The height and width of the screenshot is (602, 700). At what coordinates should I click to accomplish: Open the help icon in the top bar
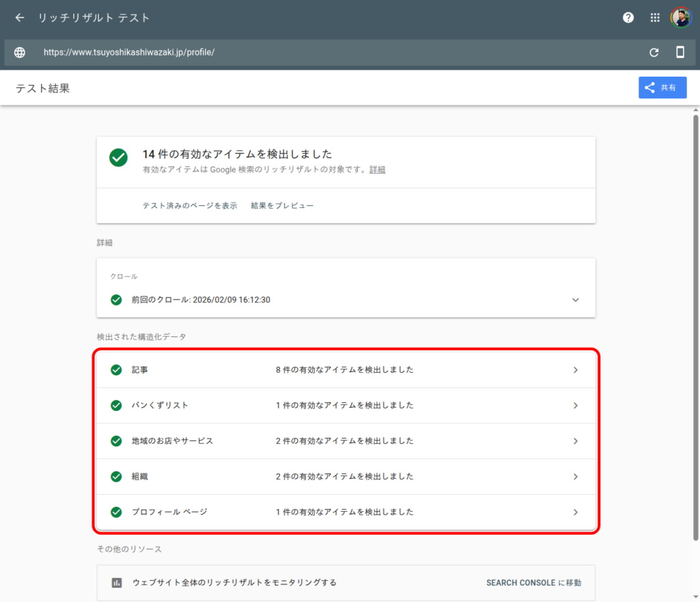628,18
